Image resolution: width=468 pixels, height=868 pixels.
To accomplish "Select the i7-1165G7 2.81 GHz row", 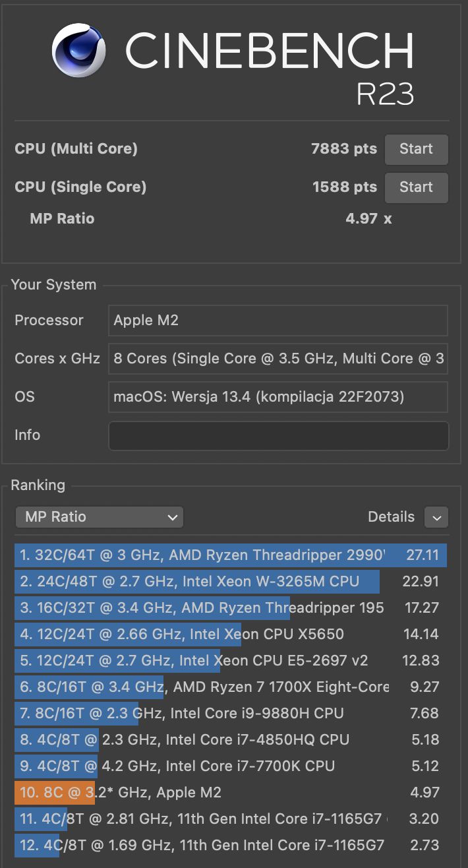I will pos(231,819).
